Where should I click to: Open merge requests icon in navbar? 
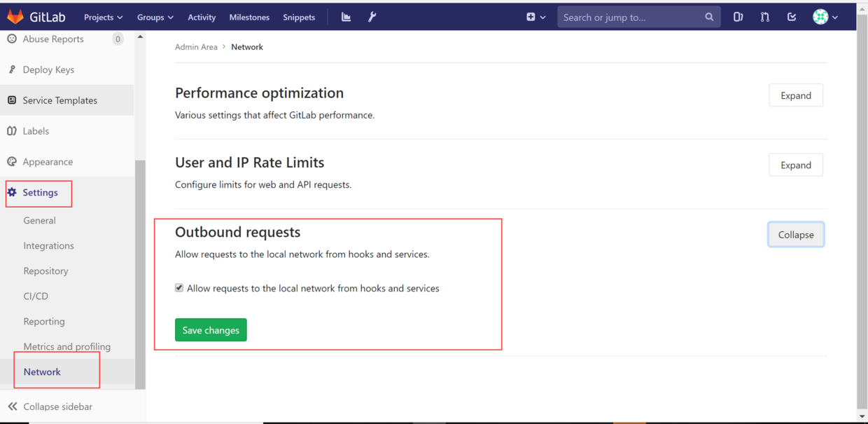click(765, 17)
